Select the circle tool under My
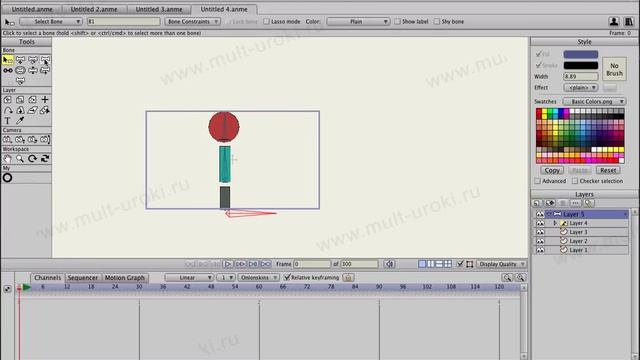This screenshot has width=640, height=360. [x=7, y=178]
